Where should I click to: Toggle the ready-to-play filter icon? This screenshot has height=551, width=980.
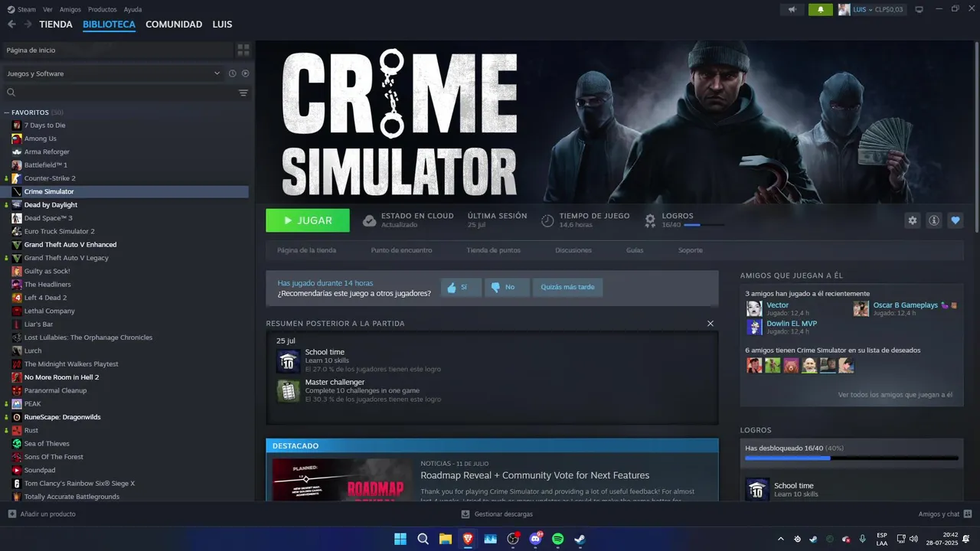[245, 73]
